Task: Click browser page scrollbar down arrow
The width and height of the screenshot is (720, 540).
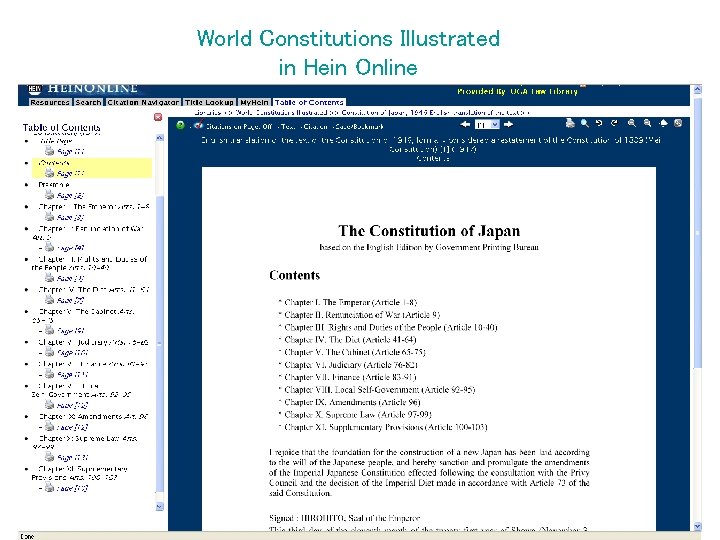Action: 698,526
